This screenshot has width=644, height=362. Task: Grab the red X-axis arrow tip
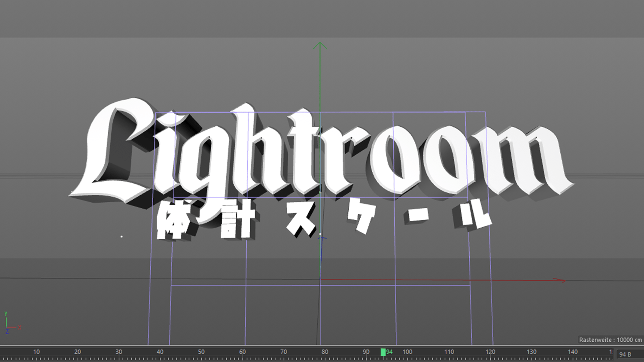point(560,280)
